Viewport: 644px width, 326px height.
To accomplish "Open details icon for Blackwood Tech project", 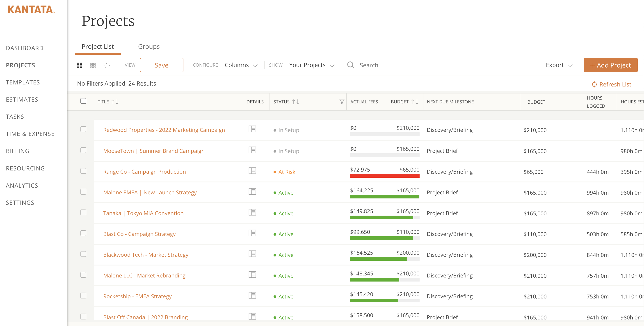I will coord(252,254).
